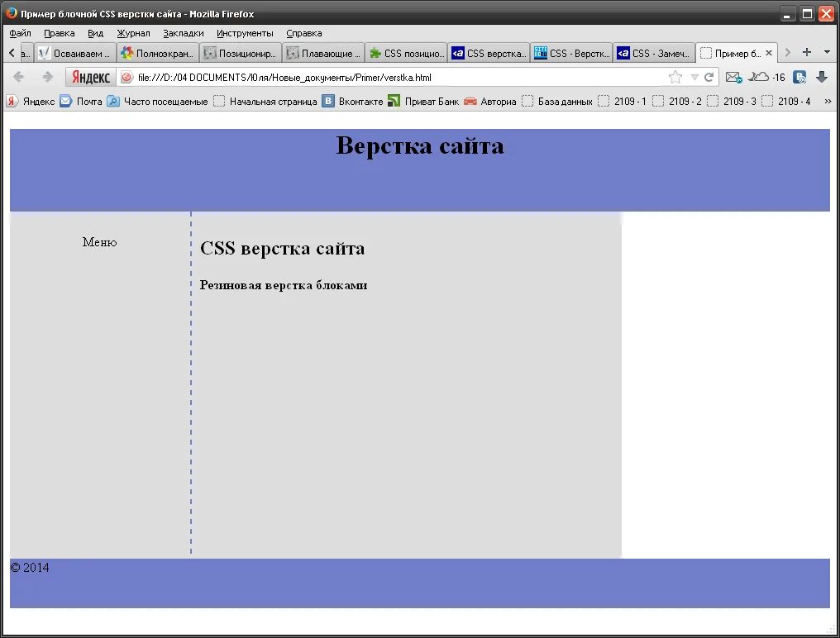The image size is (840, 638).
Task: Click the CSS верстка сайта heading
Action: (x=282, y=248)
